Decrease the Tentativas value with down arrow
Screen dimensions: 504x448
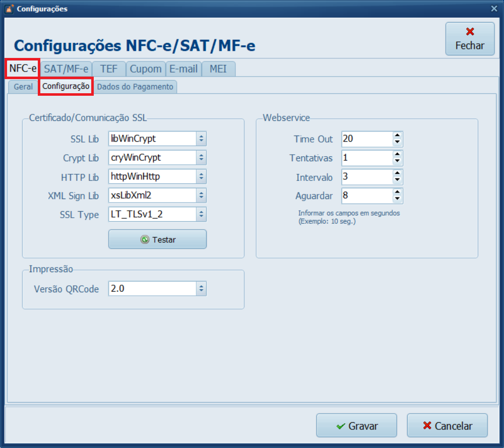[x=397, y=161]
